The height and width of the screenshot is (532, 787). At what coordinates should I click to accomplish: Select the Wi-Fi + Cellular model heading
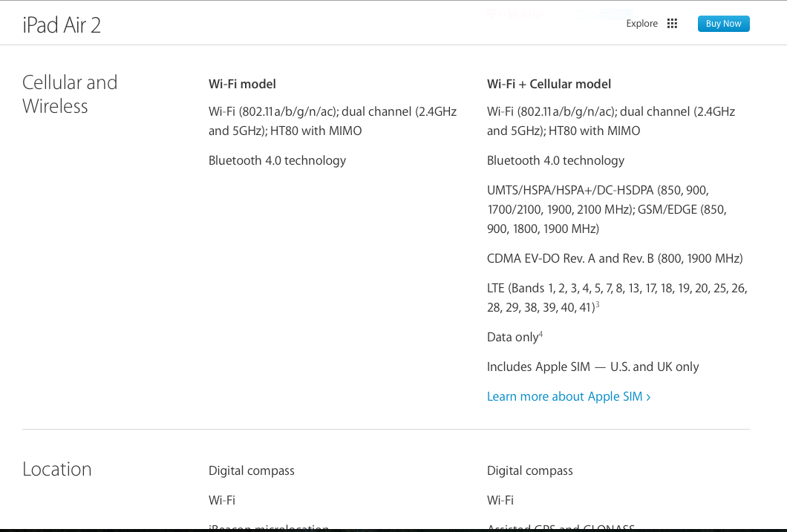coord(549,84)
